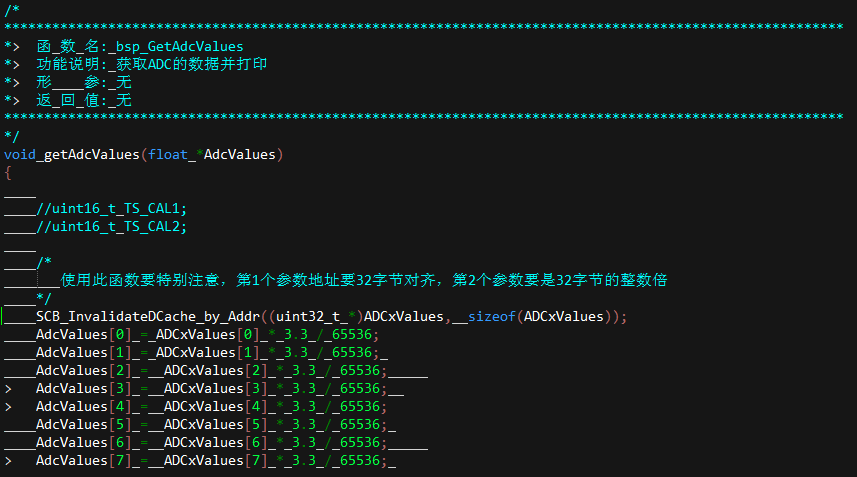
Task: Click the uint32_t cast in the cache call
Action: click(308, 316)
